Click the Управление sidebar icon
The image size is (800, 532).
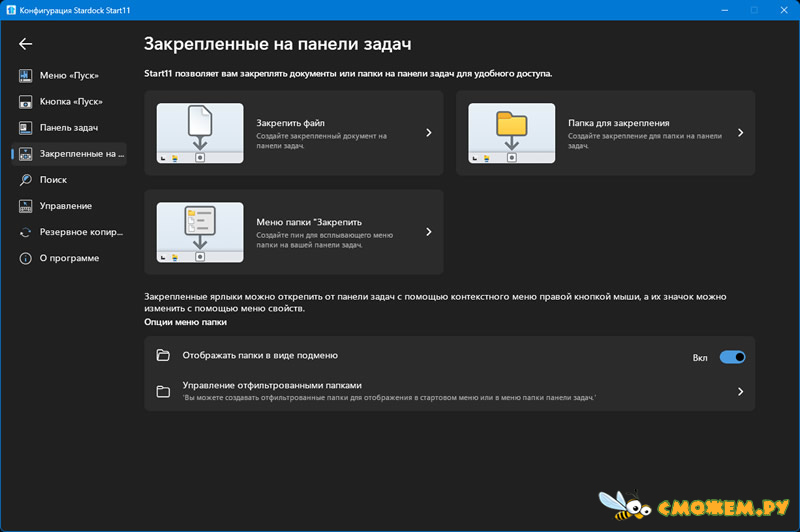click(x=26, y=206)
